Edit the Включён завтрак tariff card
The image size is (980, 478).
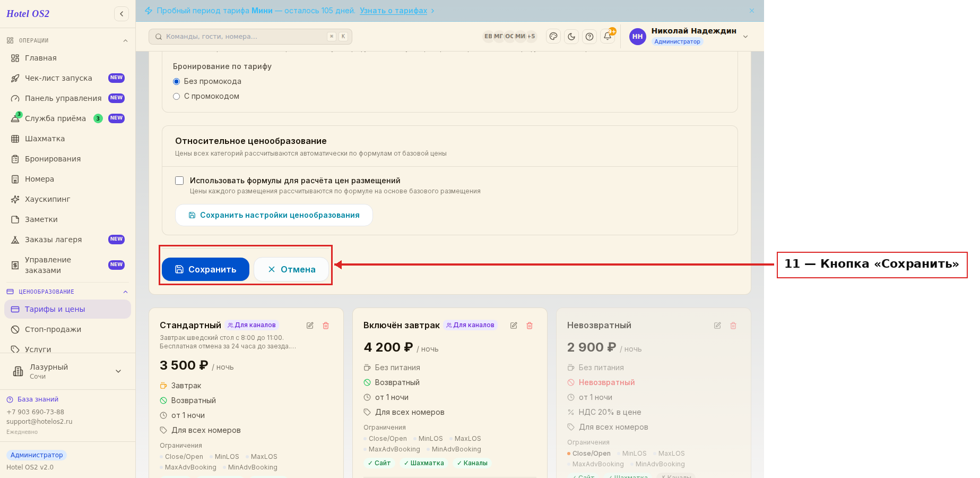[x=514, y=326]
